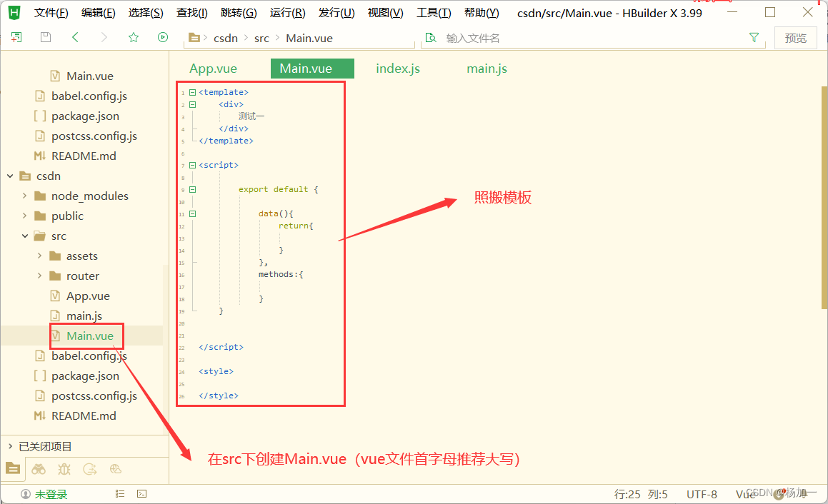Collapse the csdn project folder
This screenshot has width=828, height=504.
[x=10, y=176]
